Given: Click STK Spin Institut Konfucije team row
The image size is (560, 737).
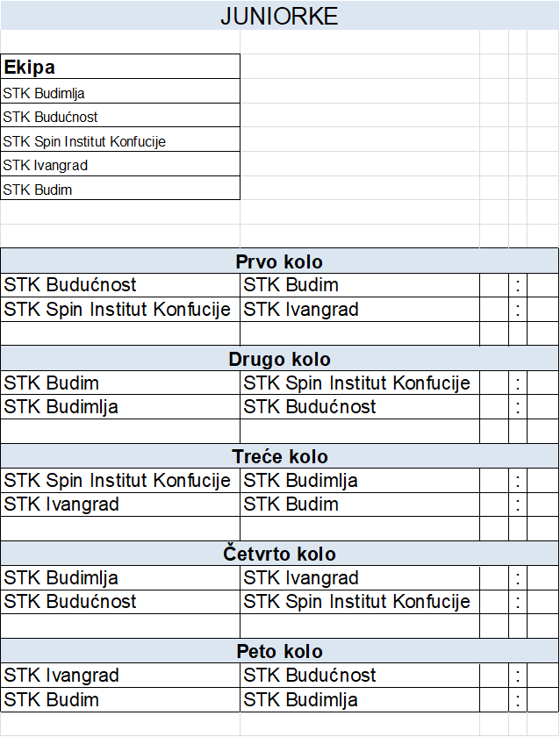Looking at the screenshot, I should click(x=120, y=140).
